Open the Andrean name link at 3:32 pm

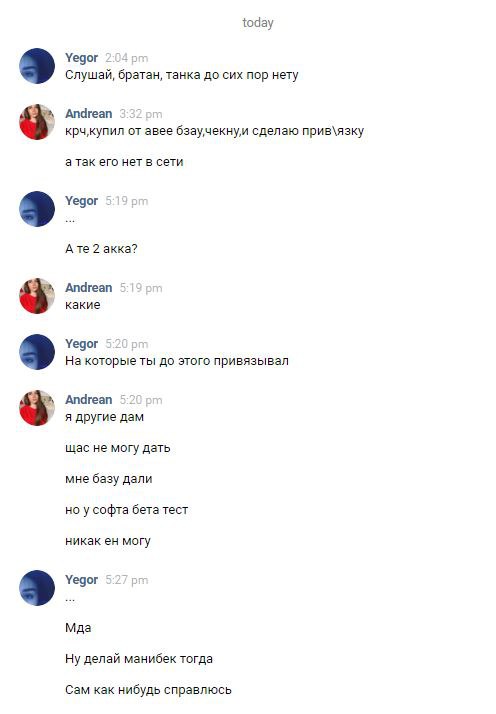[89, 114]
